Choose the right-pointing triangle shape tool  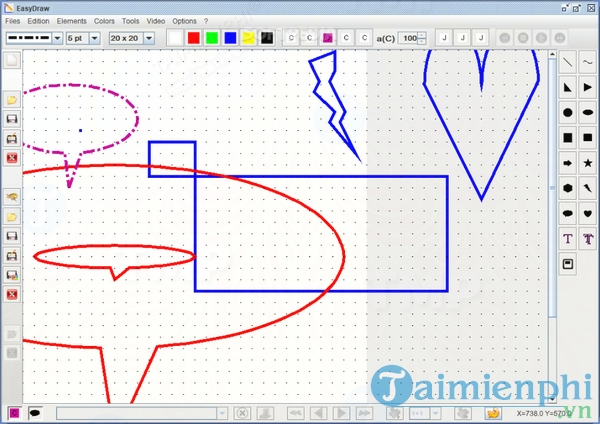[x=588, y=88]
